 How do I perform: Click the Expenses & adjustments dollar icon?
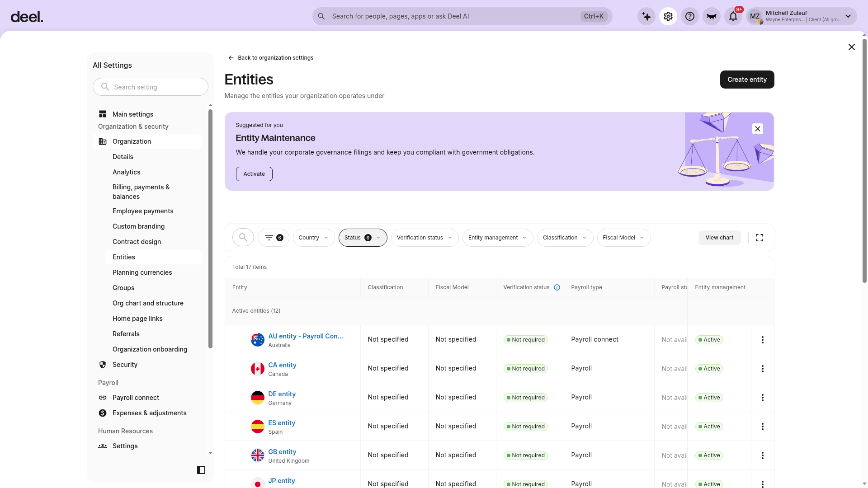click(x=103, y=413)
